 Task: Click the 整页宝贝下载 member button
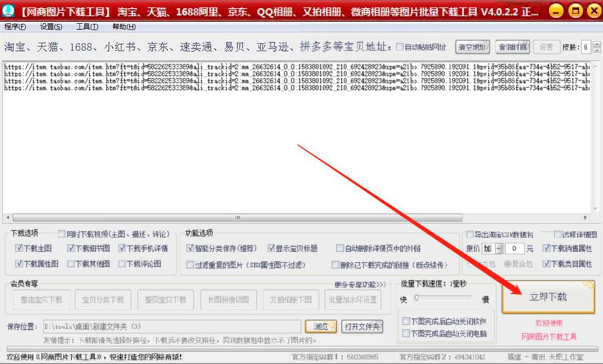(x=166, y=300)
